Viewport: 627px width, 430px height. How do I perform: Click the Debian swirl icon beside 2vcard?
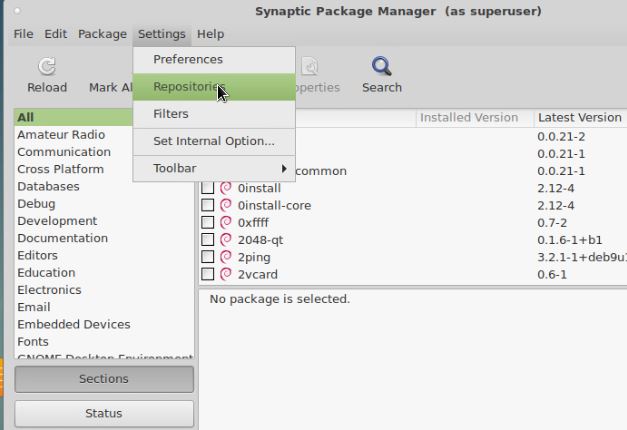coord(225,274)
